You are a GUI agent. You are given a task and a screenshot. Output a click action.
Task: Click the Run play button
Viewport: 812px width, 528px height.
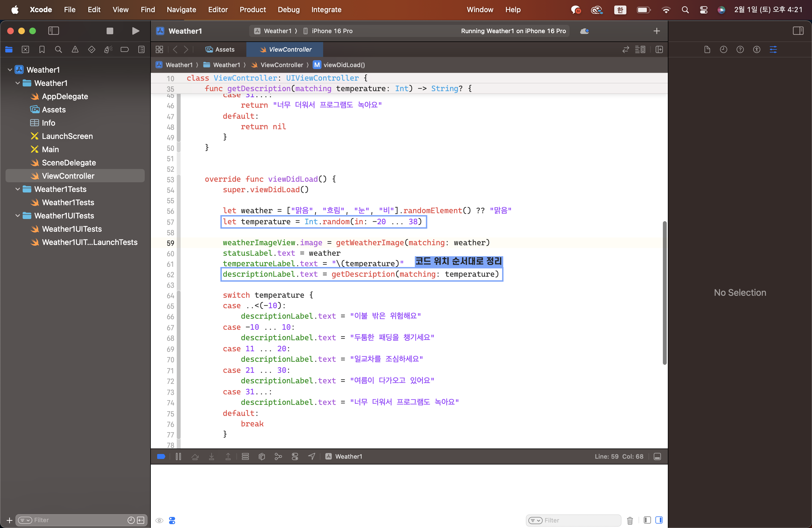point(135,31)
